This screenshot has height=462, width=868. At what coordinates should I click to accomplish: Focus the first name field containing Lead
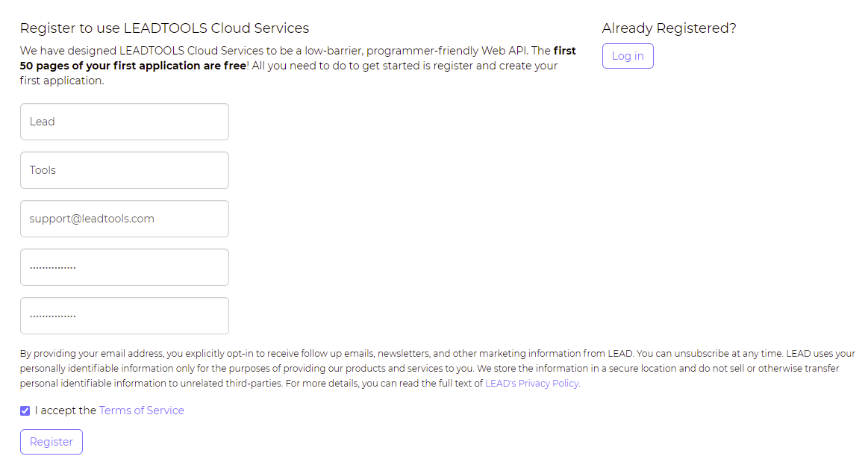(x=125, y=122)
